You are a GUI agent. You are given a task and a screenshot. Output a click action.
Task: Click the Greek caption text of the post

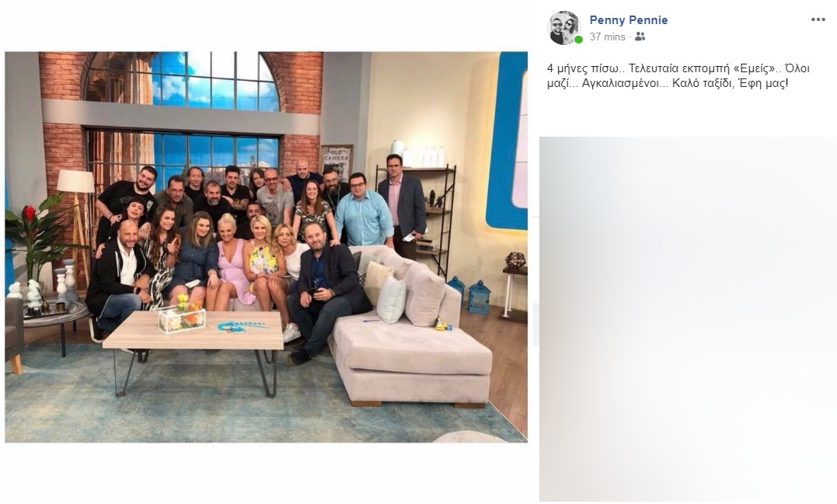[x=678, y=76]
